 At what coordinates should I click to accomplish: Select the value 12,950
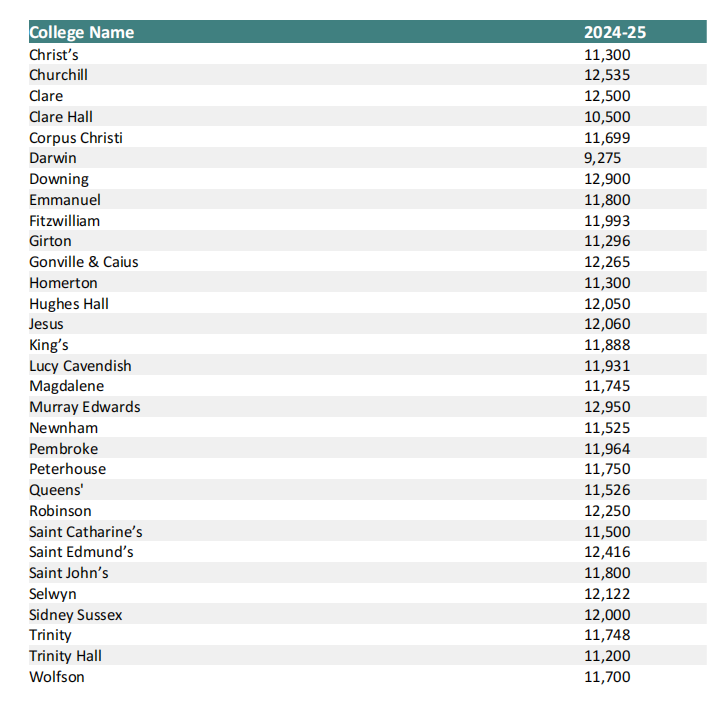(607, 408)
